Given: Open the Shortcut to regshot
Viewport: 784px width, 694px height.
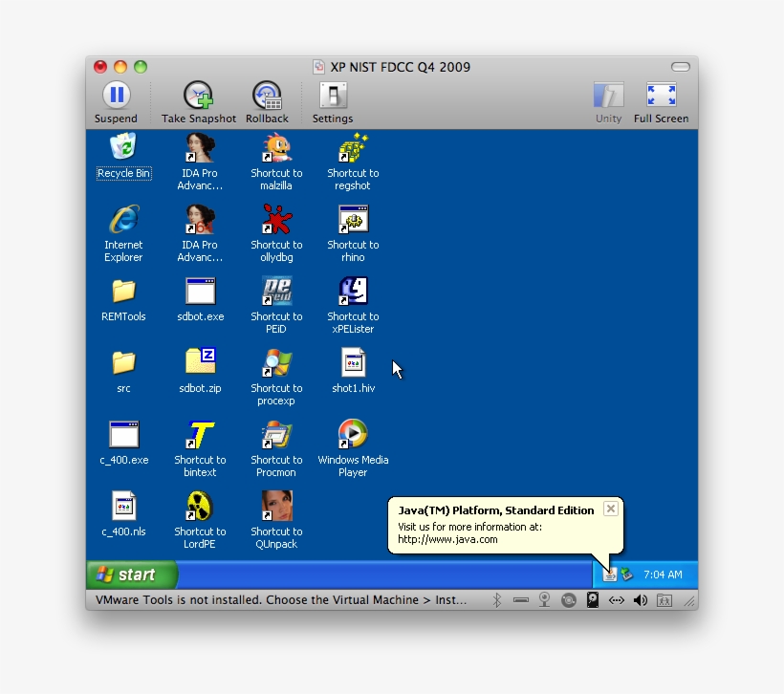Looking at the screenshot, I should tap(352, 148).
